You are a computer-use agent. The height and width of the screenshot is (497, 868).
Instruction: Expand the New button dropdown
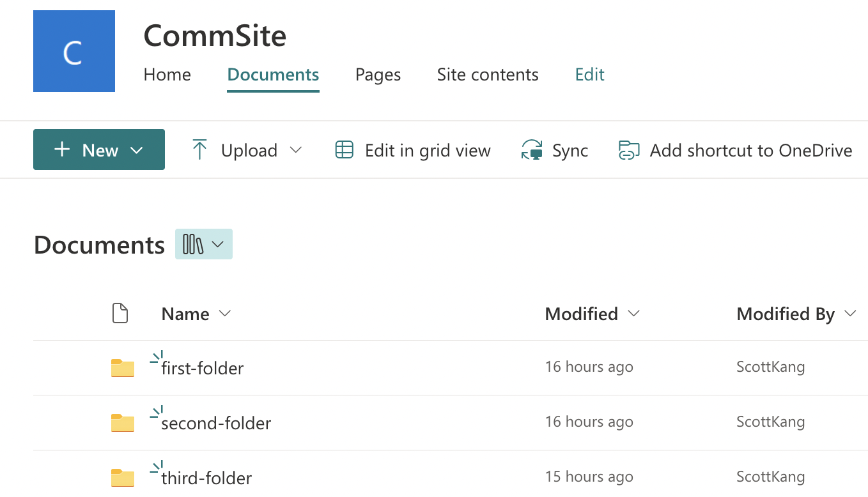[137, 150]
